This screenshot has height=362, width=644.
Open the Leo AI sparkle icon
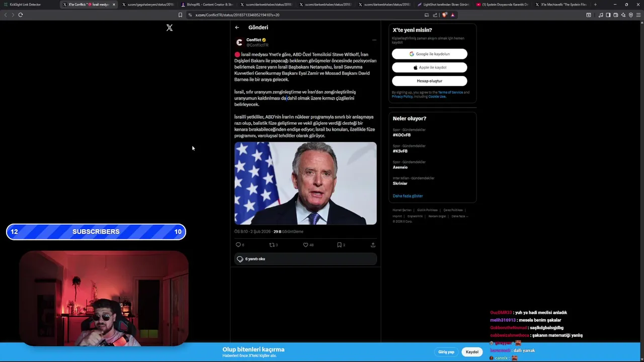click(x=623, y=15)
